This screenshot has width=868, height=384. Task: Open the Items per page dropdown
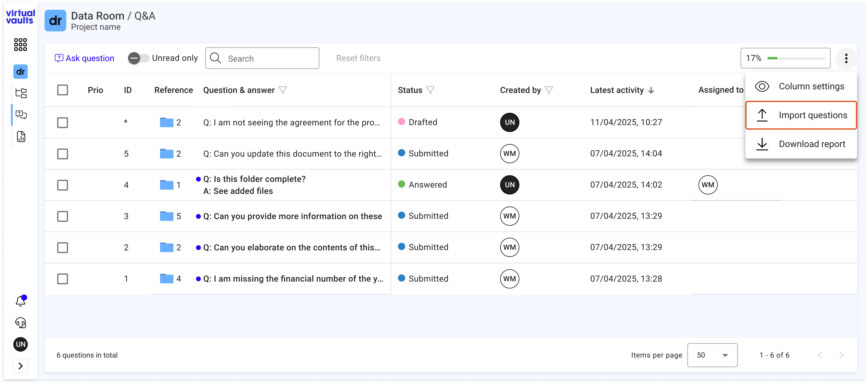click(712, 355)
